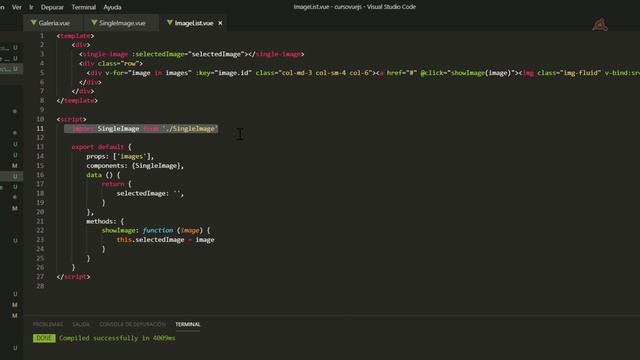Viewport: 640px width, 360px height.
Task: Open the Ir menu
Action: tap(31, 7)
